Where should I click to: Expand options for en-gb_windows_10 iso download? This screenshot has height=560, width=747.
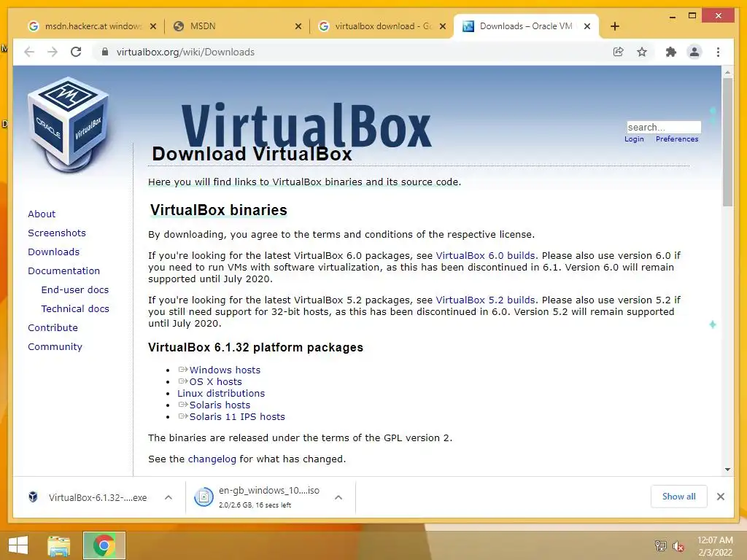pos(338,497)
